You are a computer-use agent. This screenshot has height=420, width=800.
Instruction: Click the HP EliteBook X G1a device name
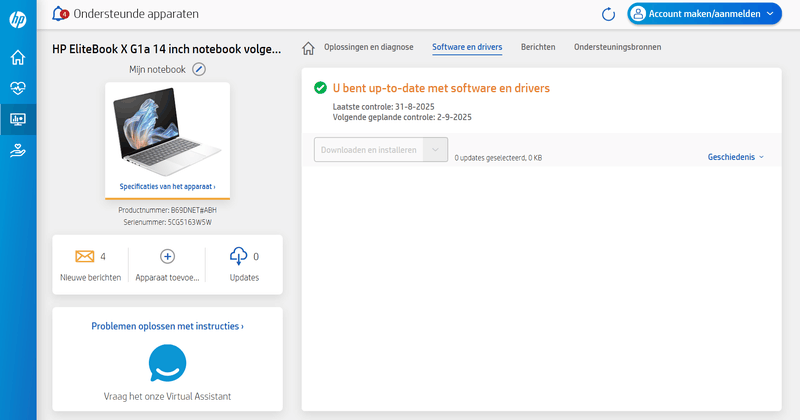click(x=166, y=49)
